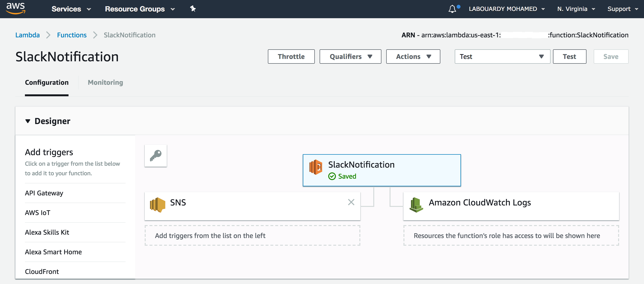Open the Actions dropdown

[x=413, y=57]
